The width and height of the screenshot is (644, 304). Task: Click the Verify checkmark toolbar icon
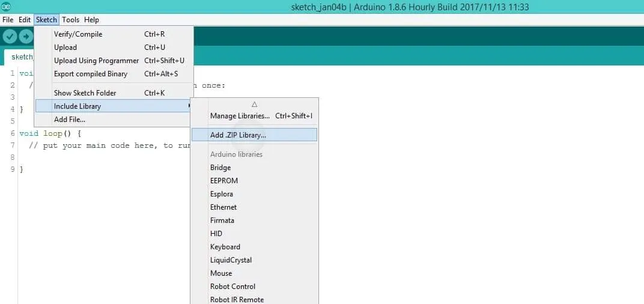[10, 37]
